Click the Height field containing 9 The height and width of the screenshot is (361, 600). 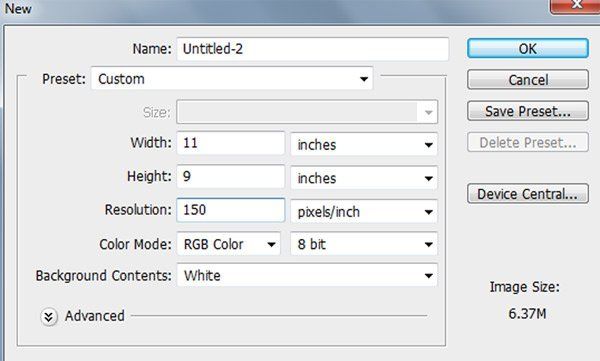(x=231, y=176)
